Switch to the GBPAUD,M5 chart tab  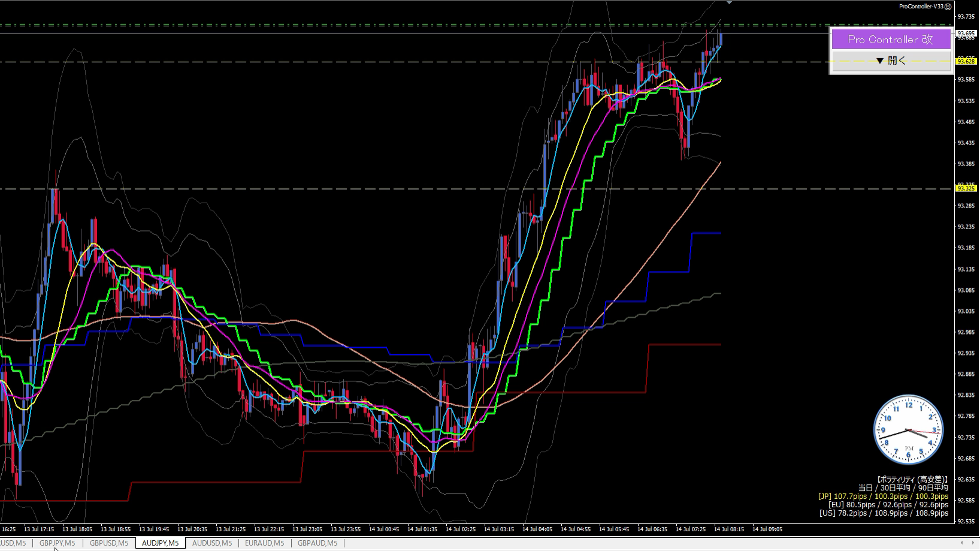[x=317, y=543]
